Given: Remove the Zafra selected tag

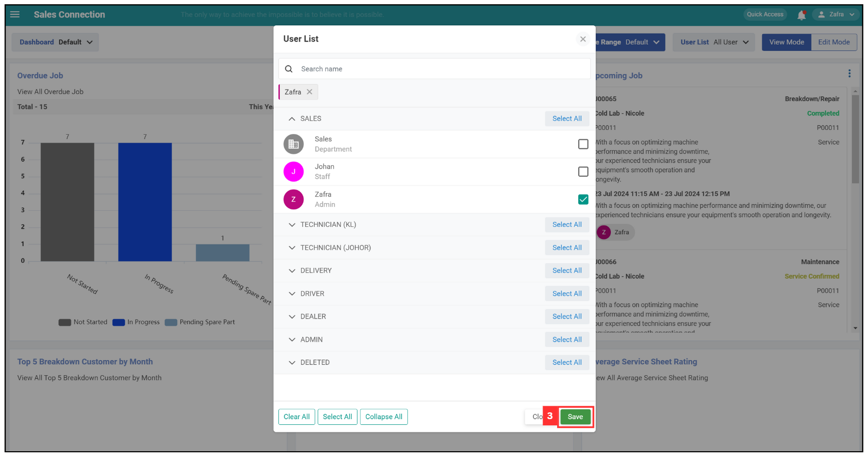Looking at the screenshot, I should point(309,92).
